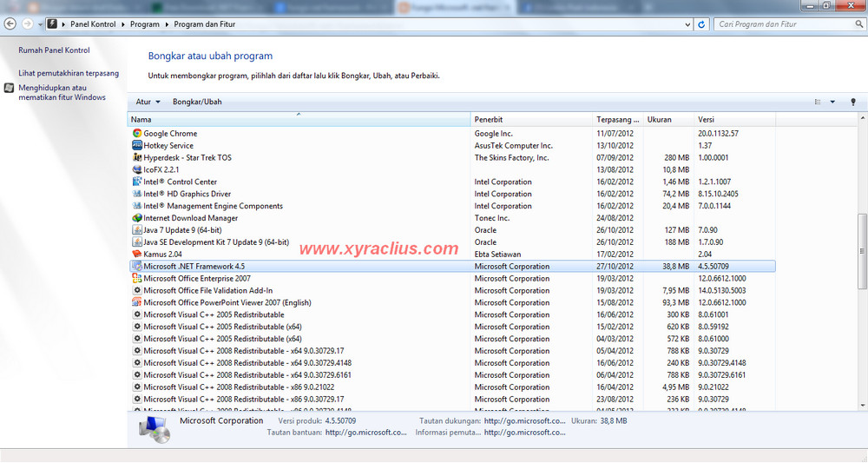Screen dimensions: 868x463
Task: Click Program dan Fitur in breadcrumb
Action: coord(205,24)
